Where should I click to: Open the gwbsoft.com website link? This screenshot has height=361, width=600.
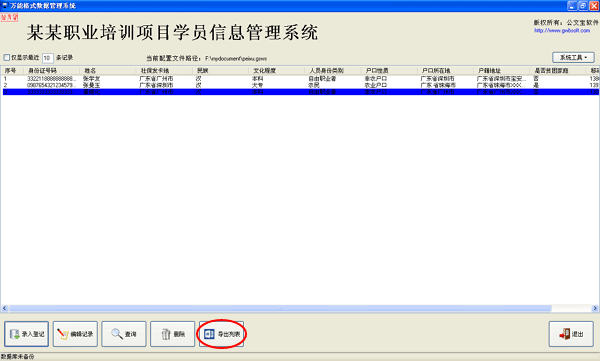tap(562, 30)
